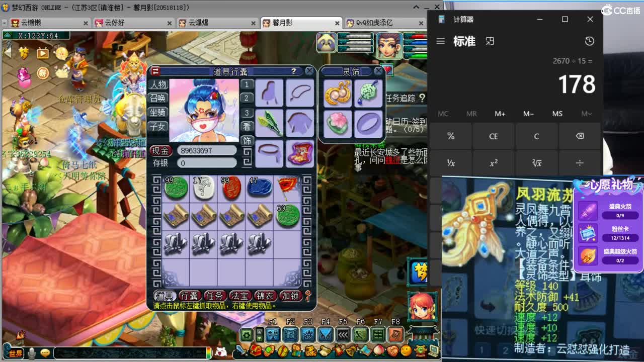Toggle the red swap arrows icon in 道具行囊 title
The width and height of the screenshot is (644, 362).
point(156,71)
